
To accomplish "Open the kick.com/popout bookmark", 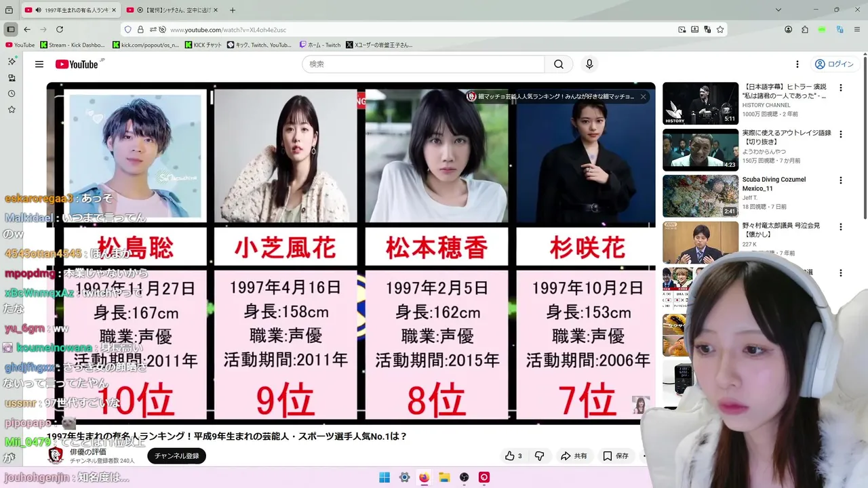I will tap(146, 45).
